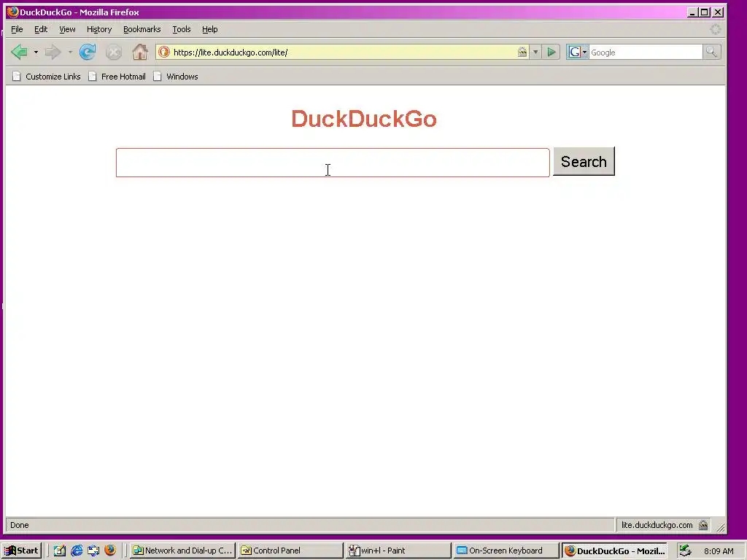
Task: Focus the DuckDuckGo search text box
Action: [x=333, y=163]
